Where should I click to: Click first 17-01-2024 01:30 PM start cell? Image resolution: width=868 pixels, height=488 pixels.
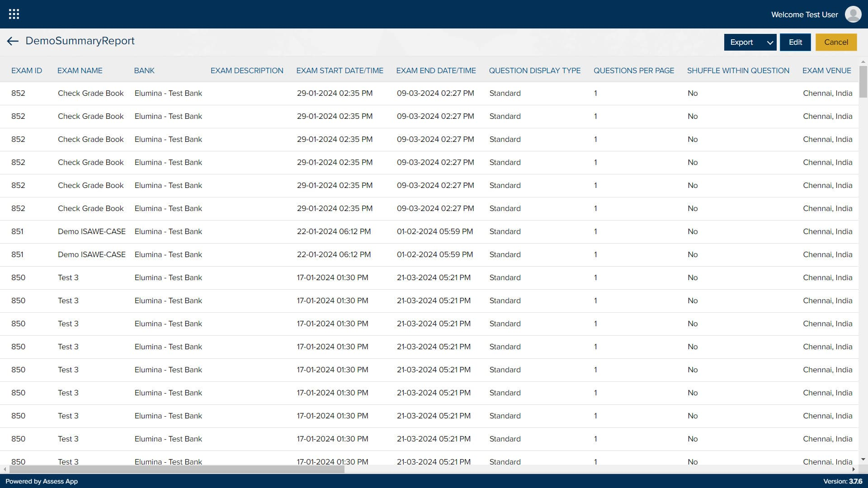[333, 277]
